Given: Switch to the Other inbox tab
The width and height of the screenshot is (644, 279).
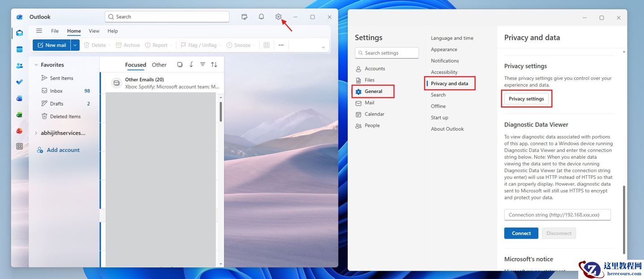Looking at the screenshot, I should pos(159,65).
